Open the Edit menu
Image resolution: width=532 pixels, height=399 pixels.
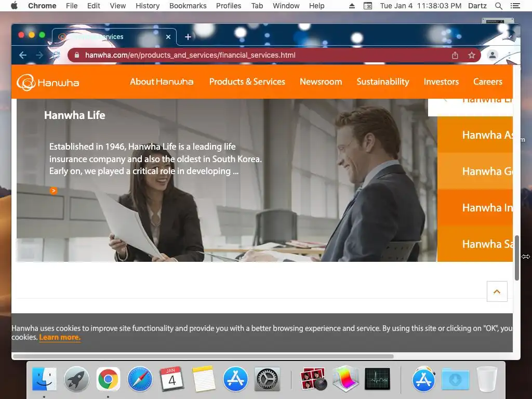point(94,6)
